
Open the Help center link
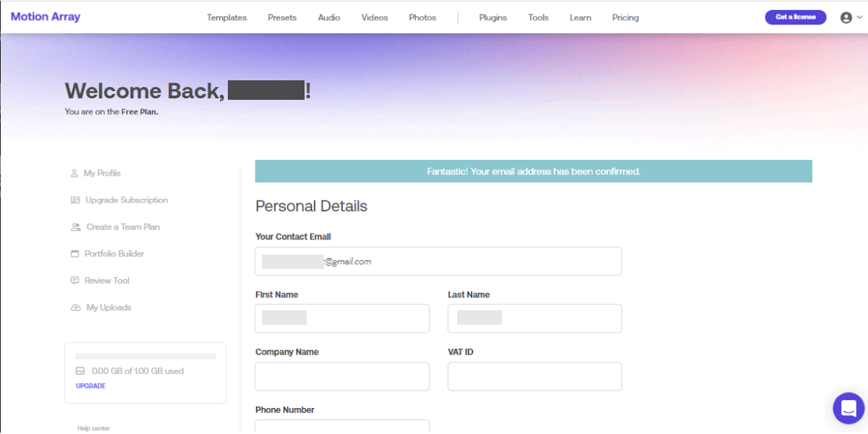pos(94,428)
